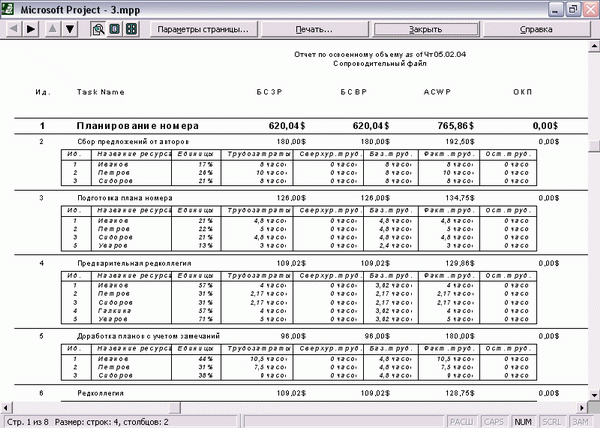Click ACWP value 134,75$
Viewport: 600px width, 428px height.
click(460, 198)
